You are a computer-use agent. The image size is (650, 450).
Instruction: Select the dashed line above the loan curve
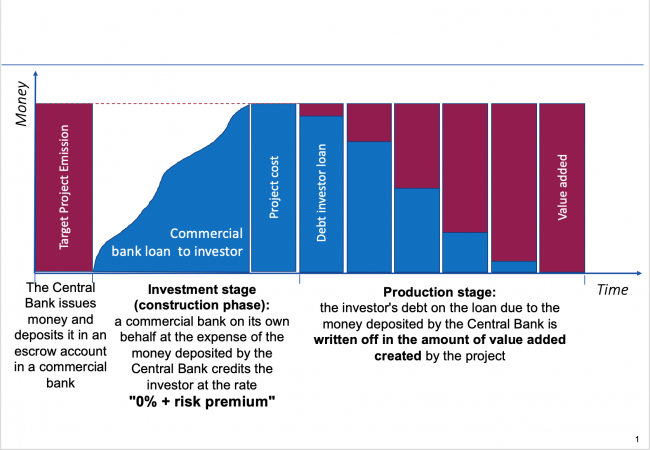point(170,104)
